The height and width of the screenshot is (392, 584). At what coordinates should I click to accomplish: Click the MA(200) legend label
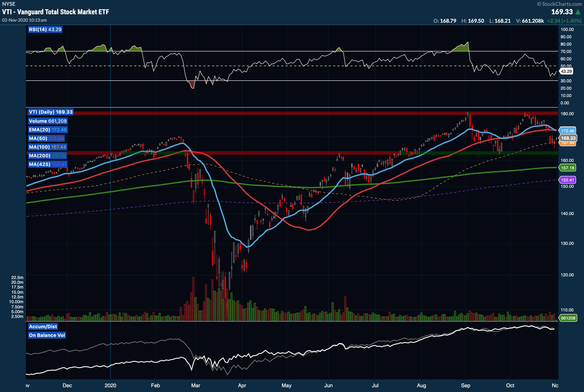[x=47, y=156]
